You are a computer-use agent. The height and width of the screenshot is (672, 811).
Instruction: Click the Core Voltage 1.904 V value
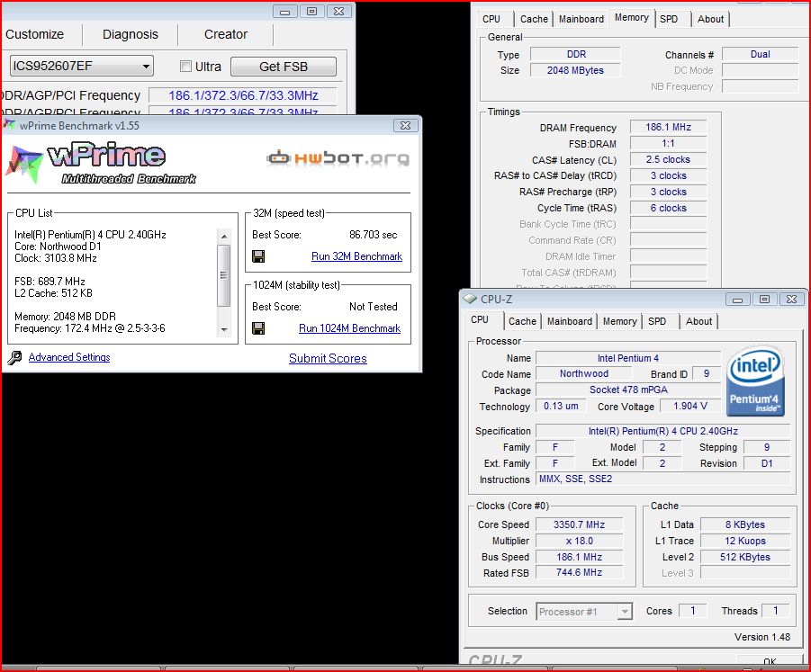(690, 406)
